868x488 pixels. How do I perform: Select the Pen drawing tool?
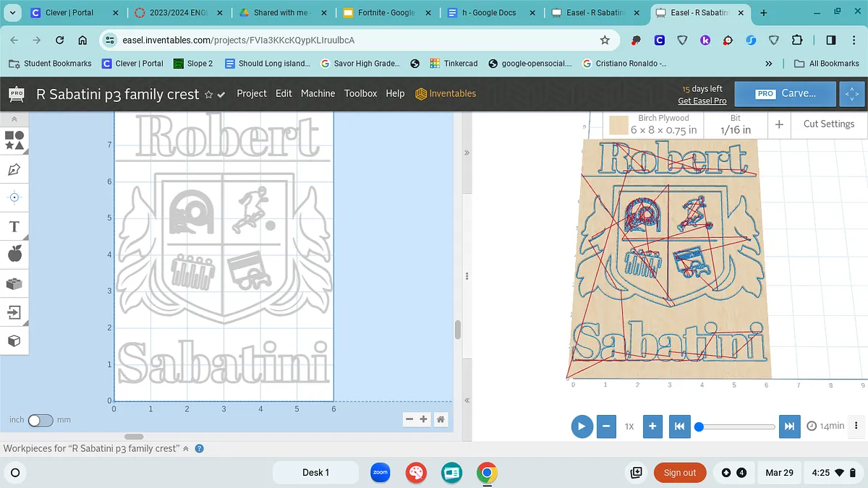pyautogui.click(x=14, y=170)
